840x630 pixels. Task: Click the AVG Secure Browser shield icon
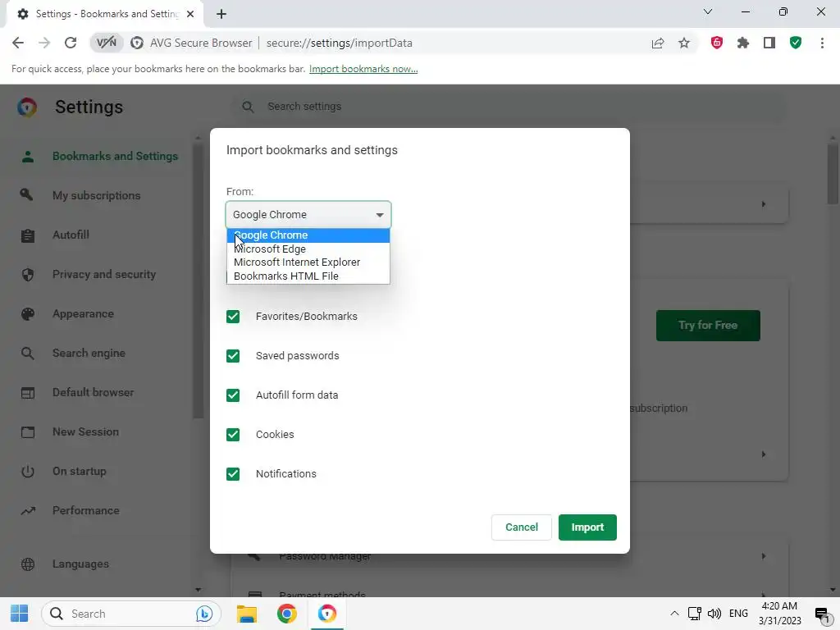137,43
